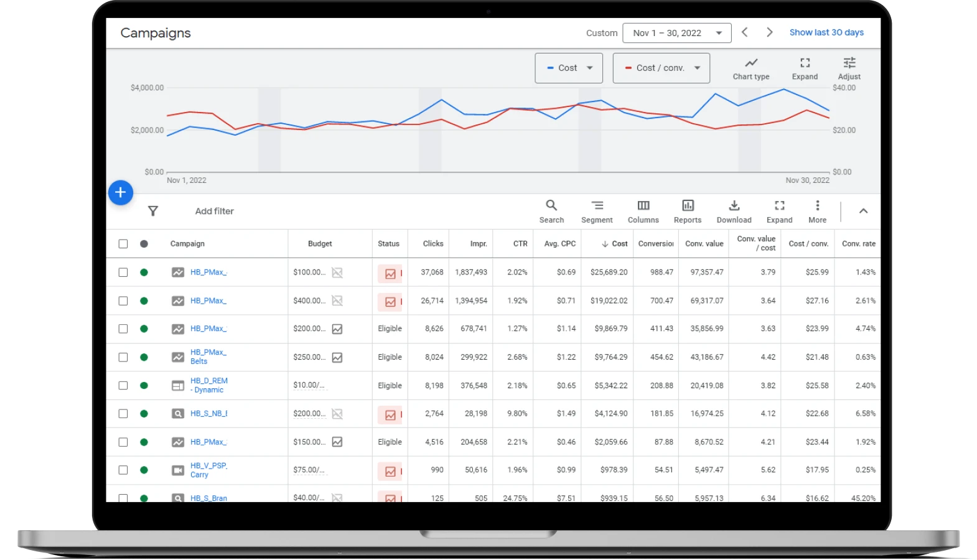Open the table Search tool

point(551,212)
